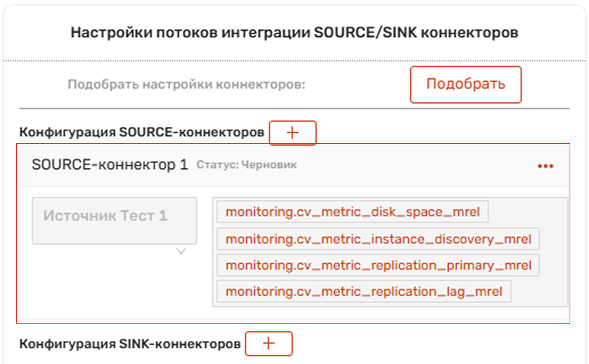This screenshot has height=364, width=589.
Task: Click the SOURCE-коннектор 1 header title
Action: coord(110,165)
